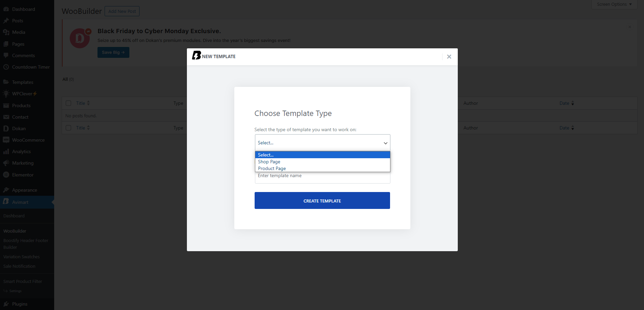Viewport: 644px width, 310px height.
Task: Click the Plugins plug icon
Action: pyautogui.click(x=6, y=304)
